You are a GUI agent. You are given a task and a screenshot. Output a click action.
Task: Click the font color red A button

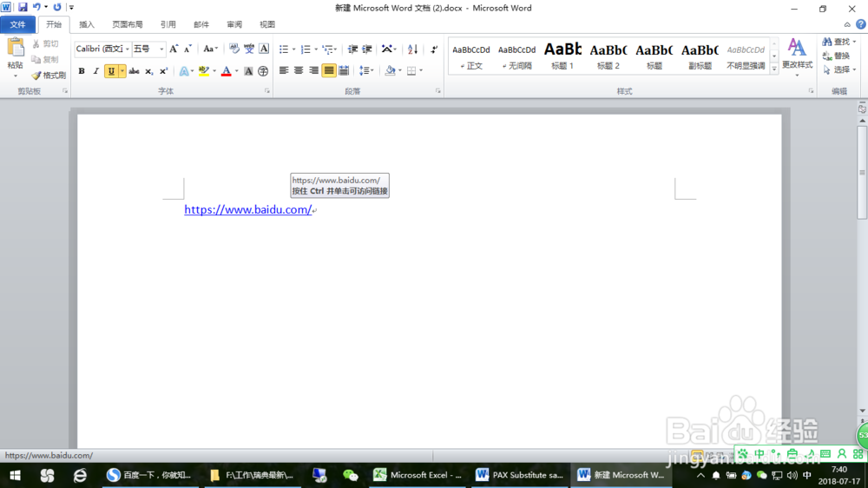(x=226, y=71)
